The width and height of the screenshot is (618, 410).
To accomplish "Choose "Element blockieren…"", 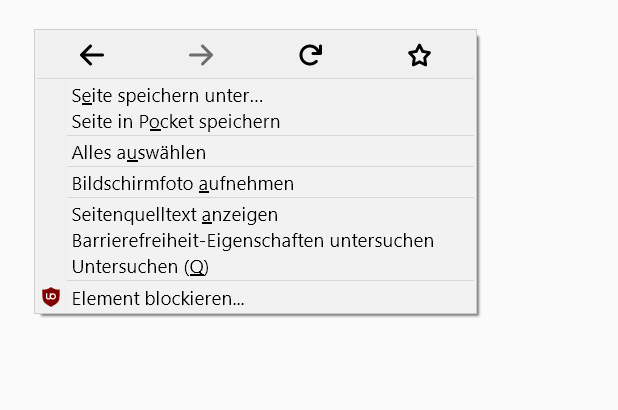I will pyautogui.click(x=158, y=298).
